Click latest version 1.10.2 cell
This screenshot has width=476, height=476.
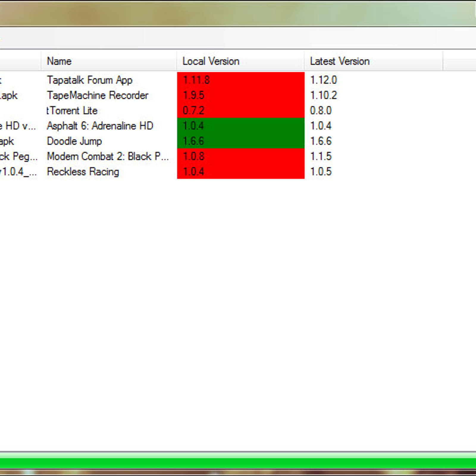point(323,95)
